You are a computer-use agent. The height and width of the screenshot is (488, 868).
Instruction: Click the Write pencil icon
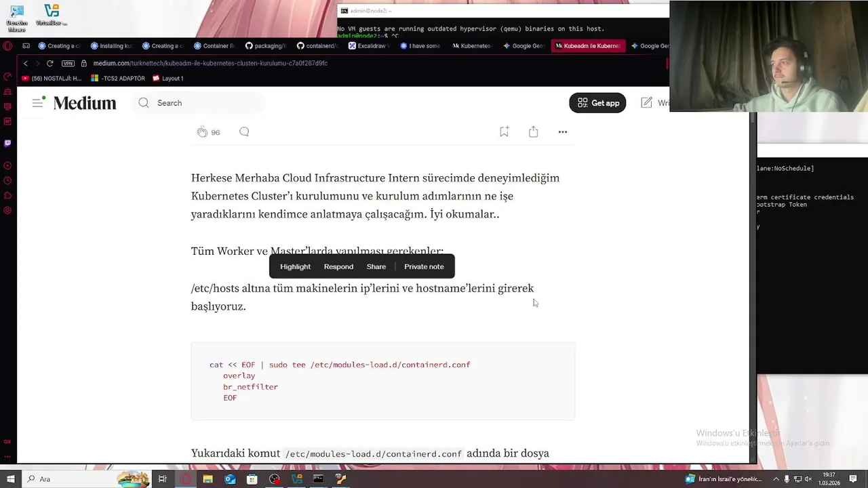[x=647, y=103]
